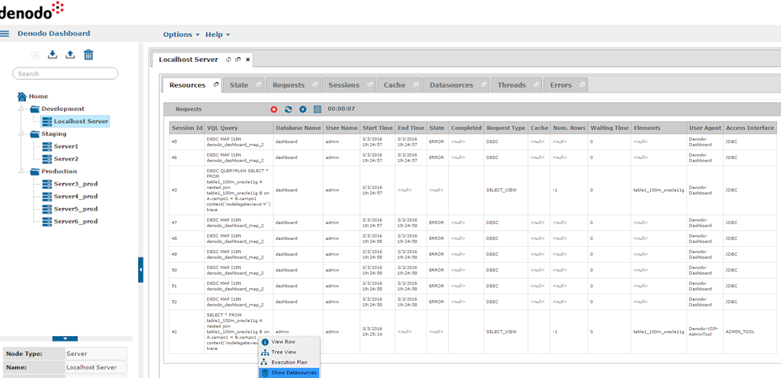Select the Staging folder icon
The height and width of the screenshot is (378, 781).
[34, 134]
